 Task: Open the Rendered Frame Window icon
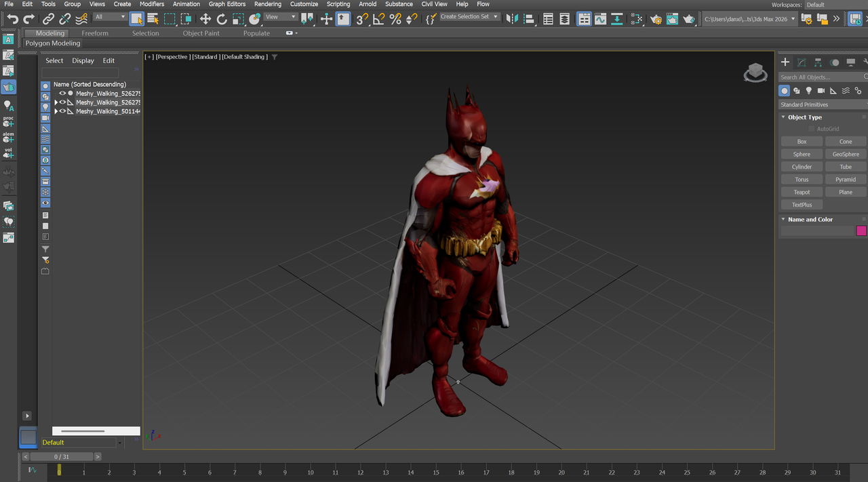point(672,19)
